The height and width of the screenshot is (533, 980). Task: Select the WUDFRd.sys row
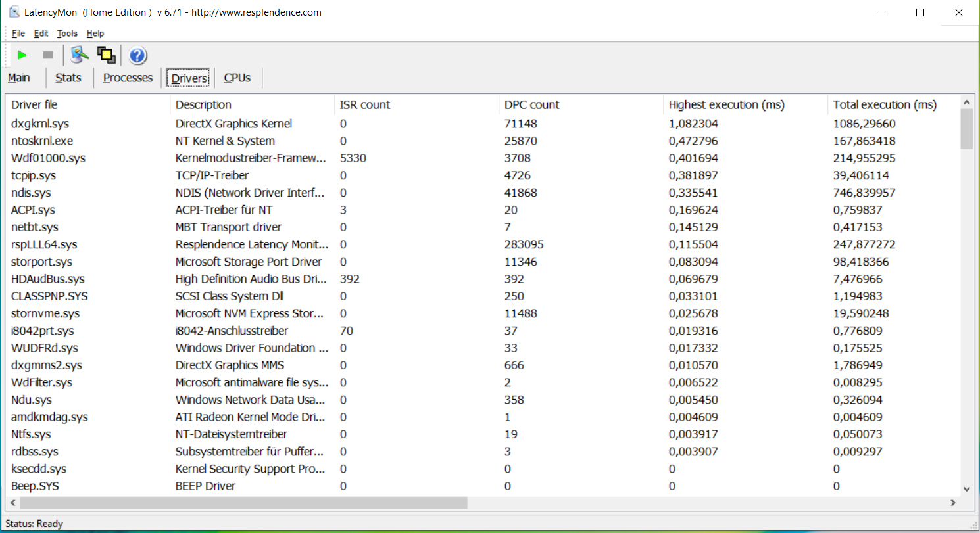[x=483, y=348]
